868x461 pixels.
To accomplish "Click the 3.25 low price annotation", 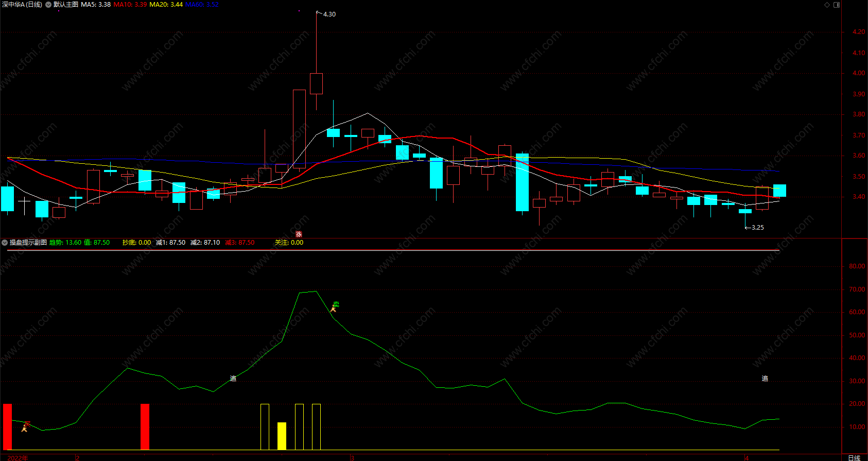I will point(757,228).
